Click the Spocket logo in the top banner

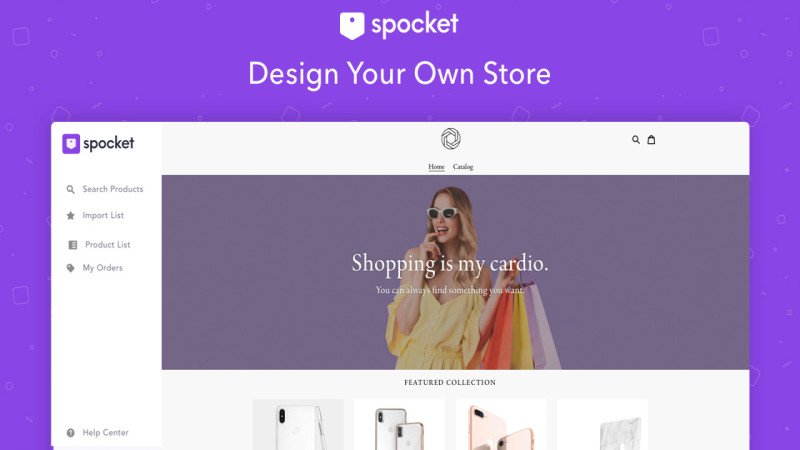(399, 25)
